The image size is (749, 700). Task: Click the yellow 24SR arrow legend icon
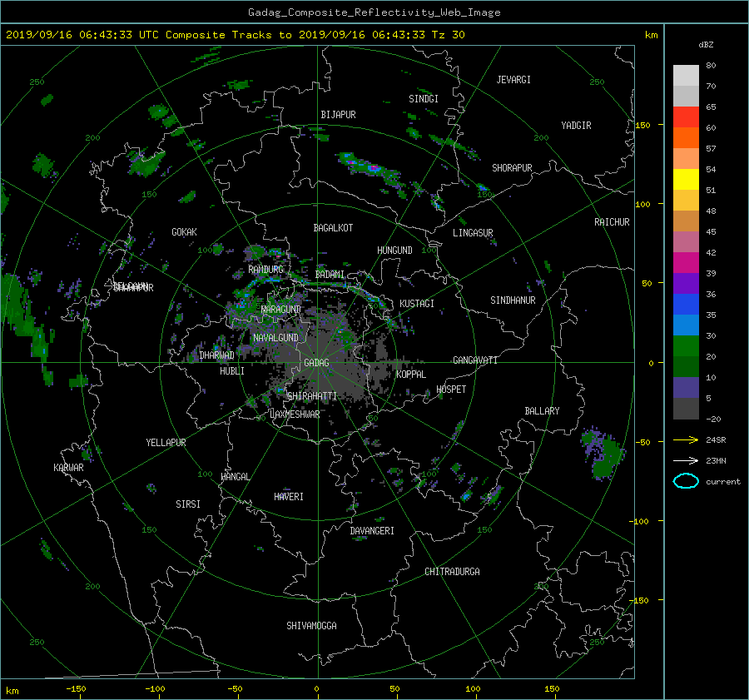coord(686,439)
